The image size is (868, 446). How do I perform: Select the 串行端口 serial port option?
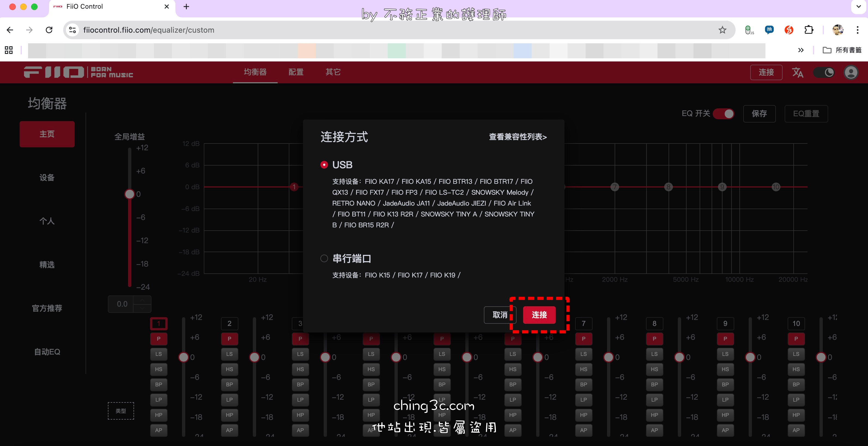click(324, 258)
